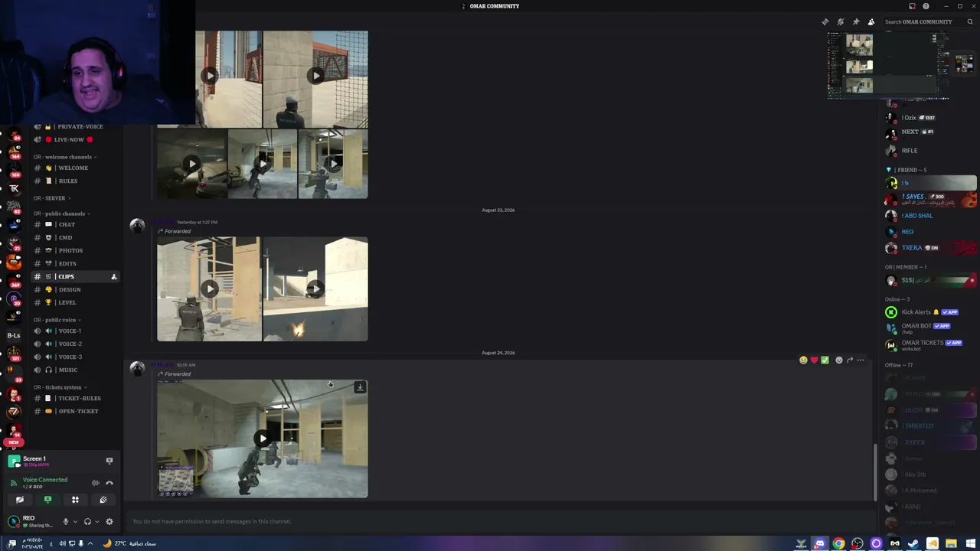This screenshot has width=980, height=551.
Task: Join the MUSIC voice channel
Action: coord(75,370)
